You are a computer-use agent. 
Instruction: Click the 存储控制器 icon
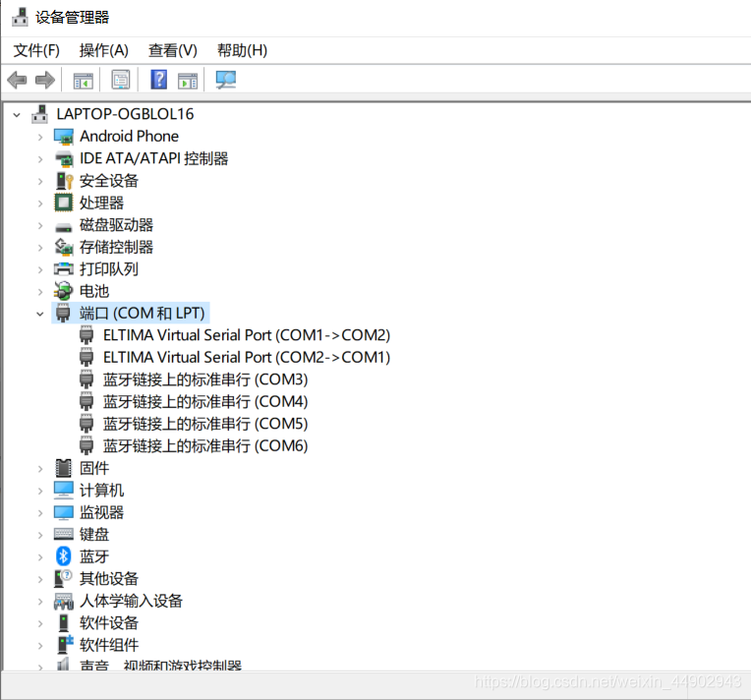pos(64,247)
